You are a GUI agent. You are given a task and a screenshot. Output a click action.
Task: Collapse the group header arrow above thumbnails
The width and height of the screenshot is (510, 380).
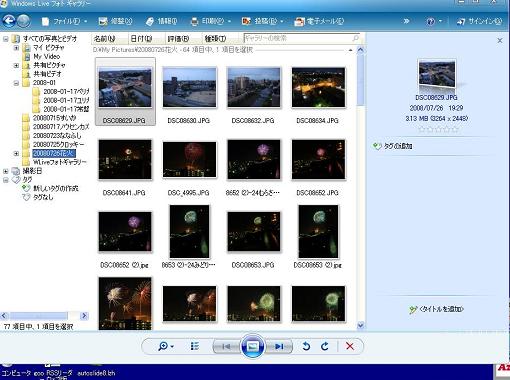(x=350, y=50)
